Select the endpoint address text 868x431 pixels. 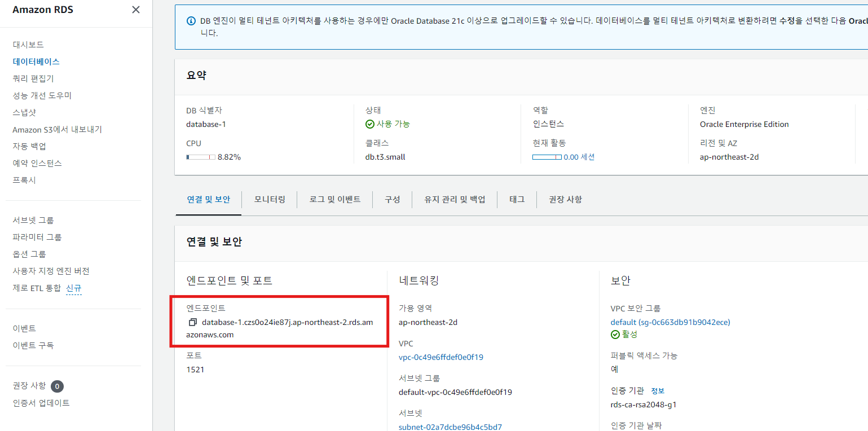[280, 328]
